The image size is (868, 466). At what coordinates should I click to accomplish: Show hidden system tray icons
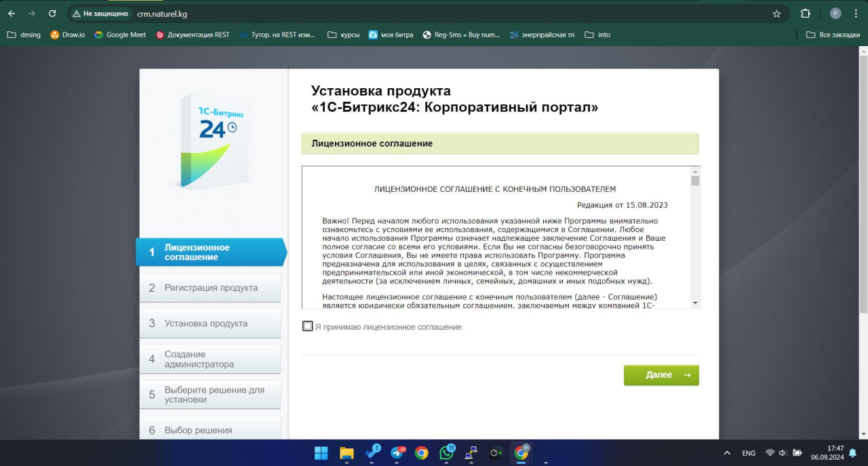coord(727,452)
